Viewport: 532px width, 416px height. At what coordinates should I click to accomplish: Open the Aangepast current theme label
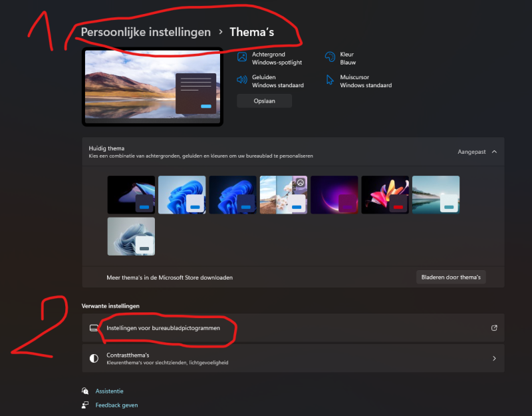pos(471,152)
